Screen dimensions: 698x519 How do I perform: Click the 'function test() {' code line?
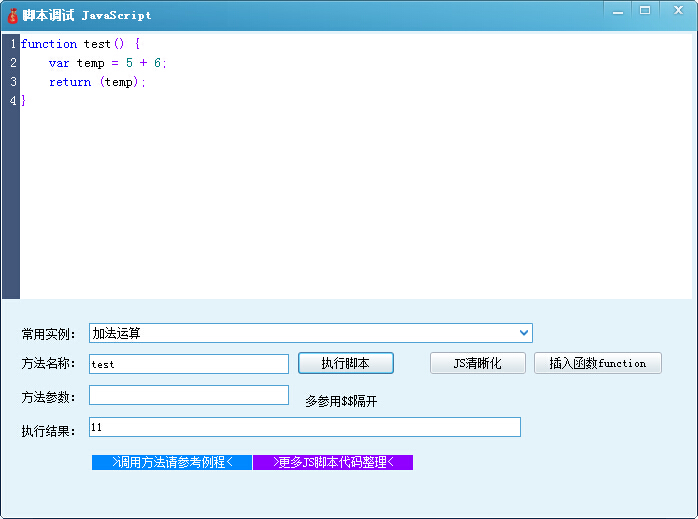(x=81, y=44)
